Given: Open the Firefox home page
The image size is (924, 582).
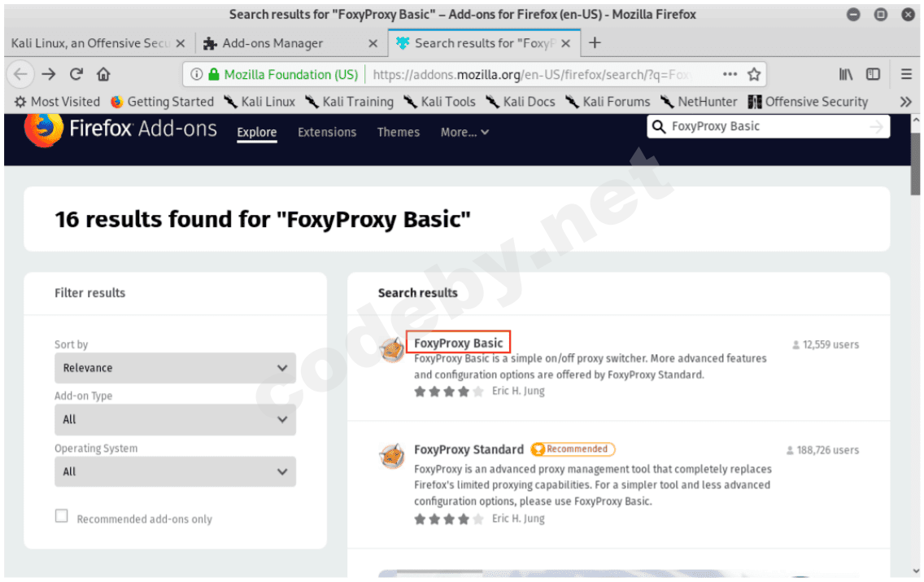Looking at the screenshot, I should coord(104,74).
